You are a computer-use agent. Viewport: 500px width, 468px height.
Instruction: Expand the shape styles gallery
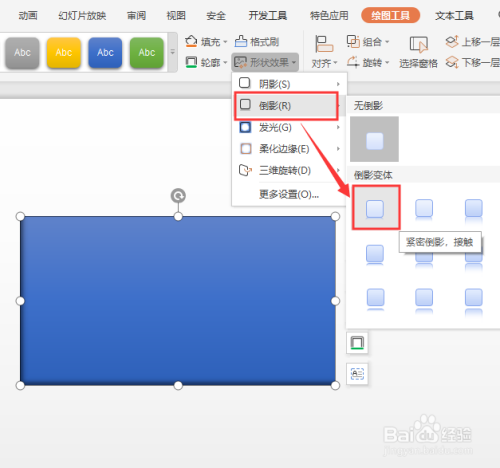(173, 52)
